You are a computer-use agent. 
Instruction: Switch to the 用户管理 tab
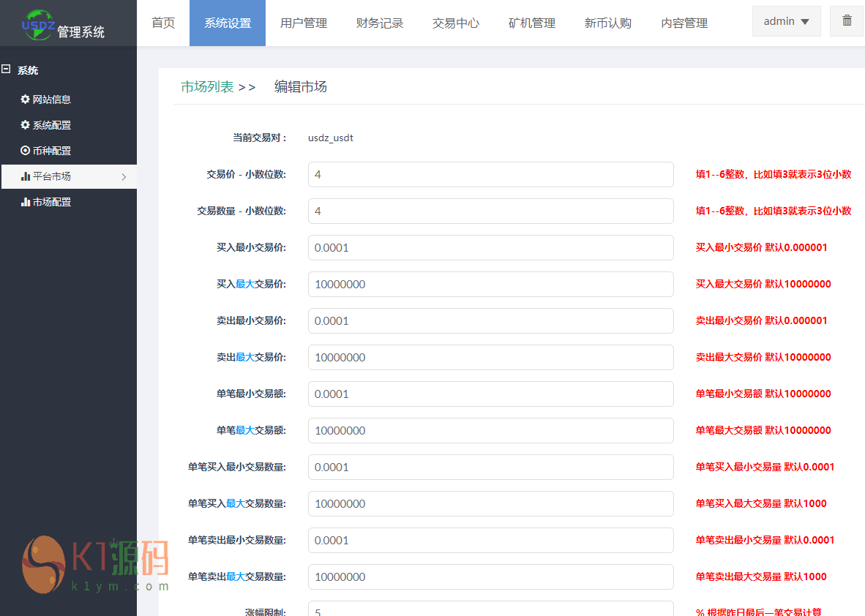pyautogui.click(x=304, y=23)
